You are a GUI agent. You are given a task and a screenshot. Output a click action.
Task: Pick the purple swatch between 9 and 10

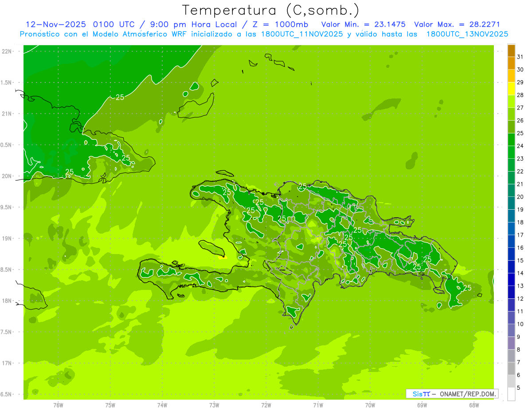(511, 330)
